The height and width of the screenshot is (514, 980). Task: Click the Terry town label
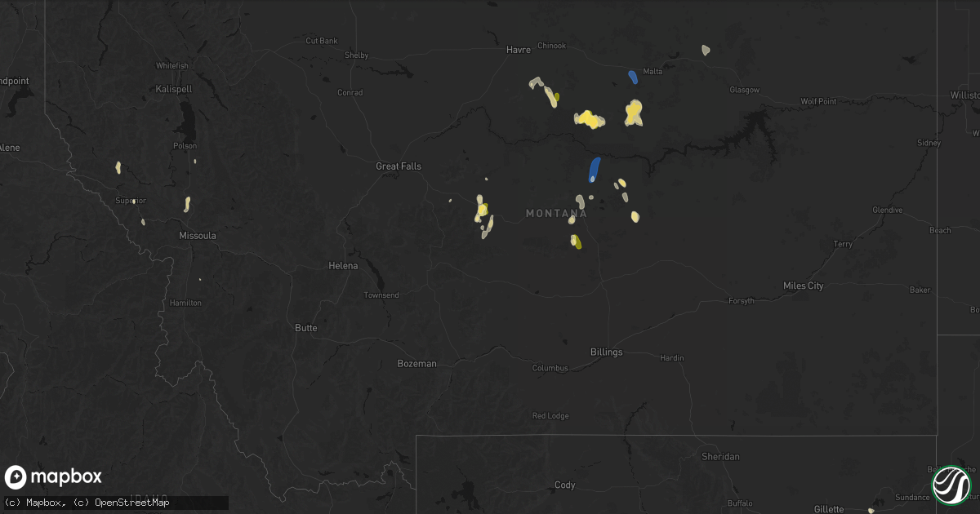pos(843,245)
